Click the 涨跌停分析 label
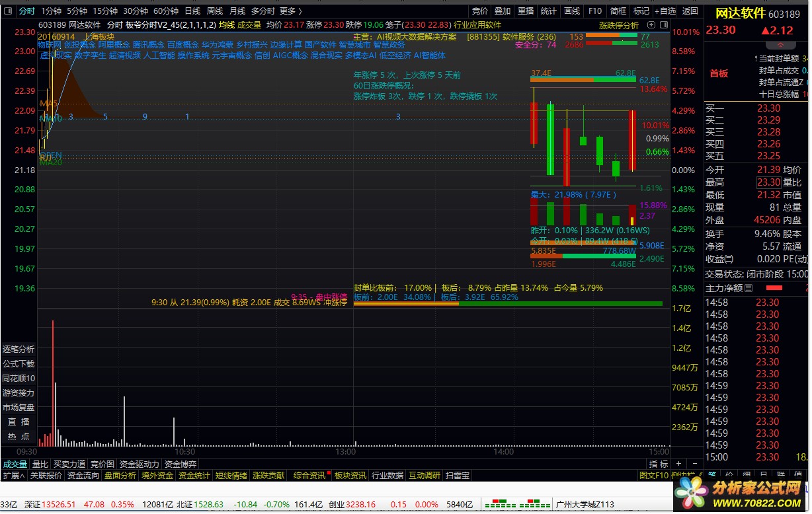 (x=619, y=24)
